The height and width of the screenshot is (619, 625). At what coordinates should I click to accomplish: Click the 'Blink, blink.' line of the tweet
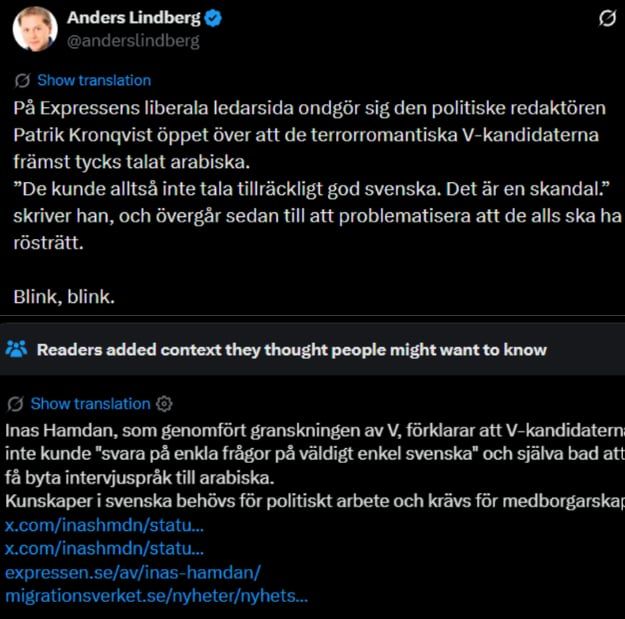64,297
